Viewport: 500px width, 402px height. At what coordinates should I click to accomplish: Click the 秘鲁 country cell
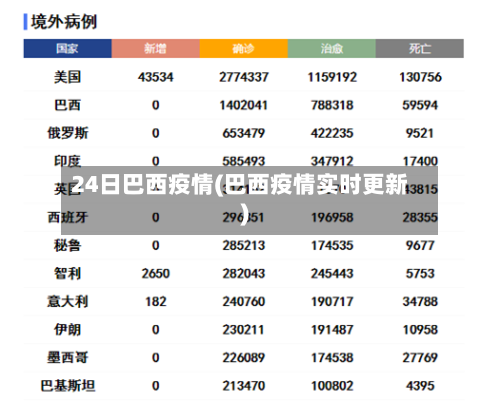click(68, 246)
